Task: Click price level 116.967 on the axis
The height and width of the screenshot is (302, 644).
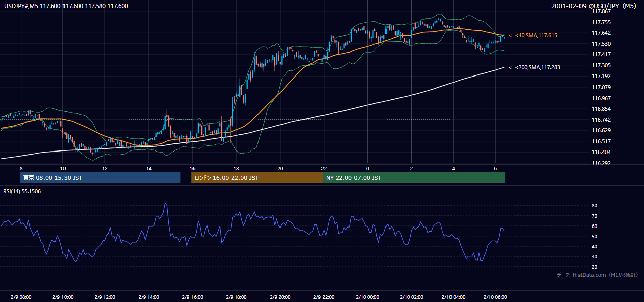Action: point(601,98)
